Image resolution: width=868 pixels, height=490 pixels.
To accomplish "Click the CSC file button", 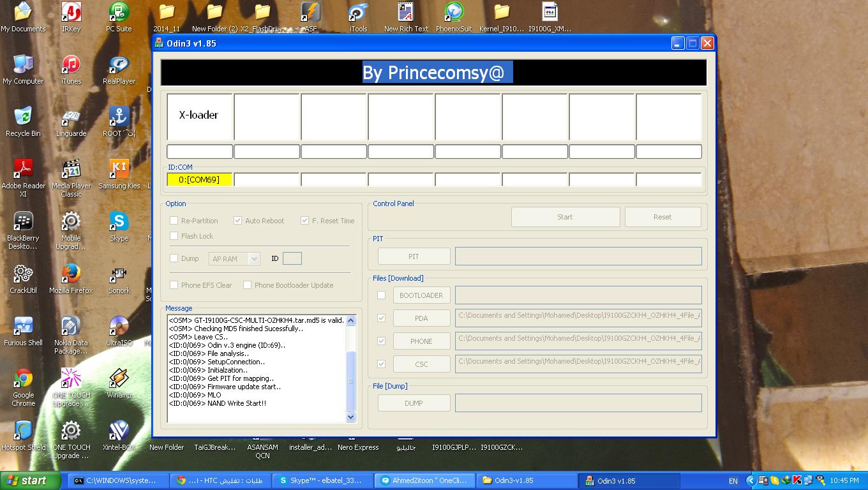I will 421,364.
